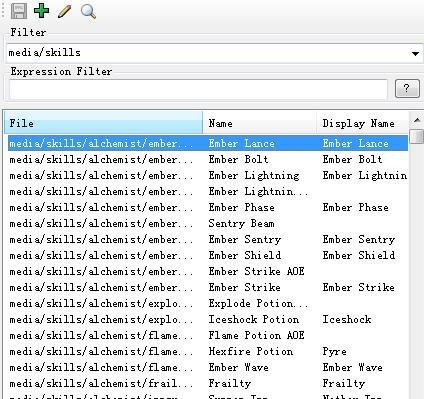Click the Ember Phase display name cell
424x399 pixels.
pos(356,208)
